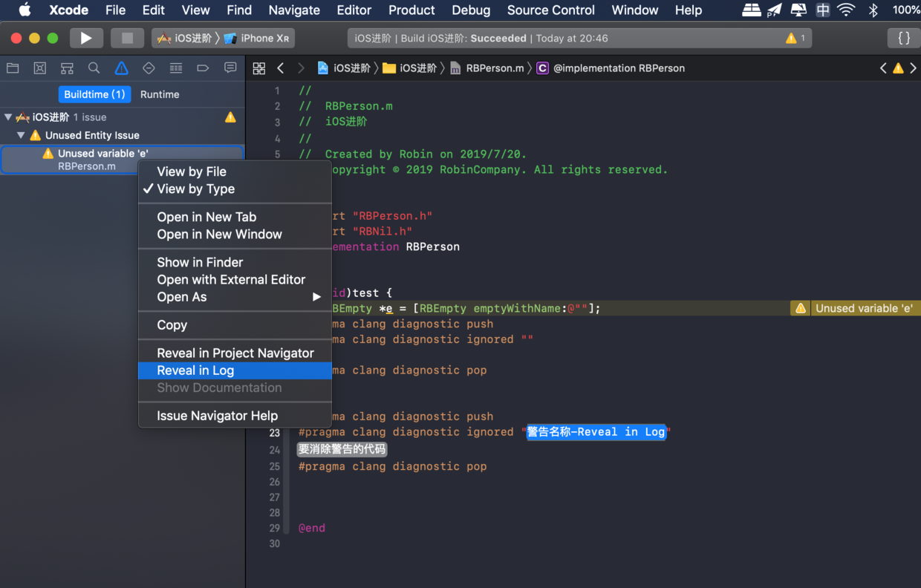921x588 pixels.
Task: Open the Find navigator magnifier
Action: click(93, 68)
